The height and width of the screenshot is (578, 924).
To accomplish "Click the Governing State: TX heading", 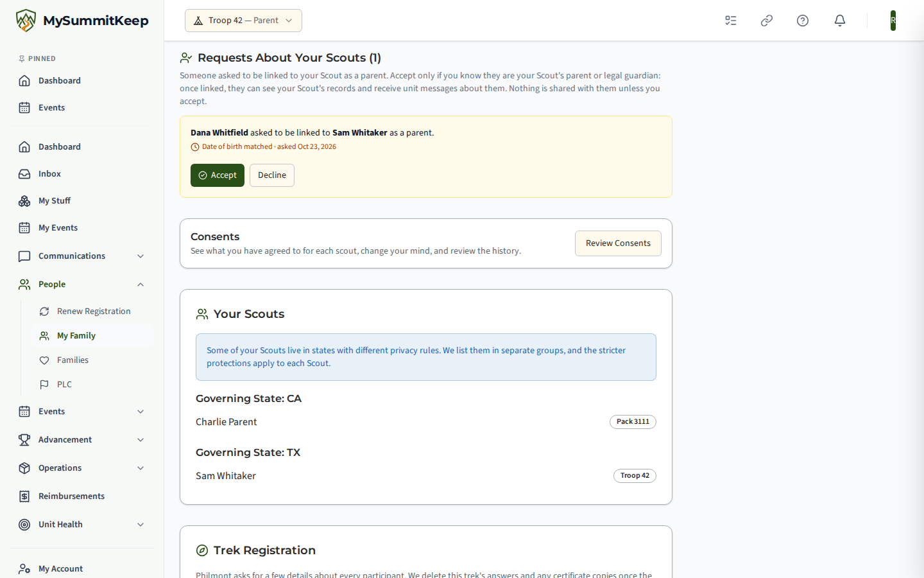I will (248, 453).
